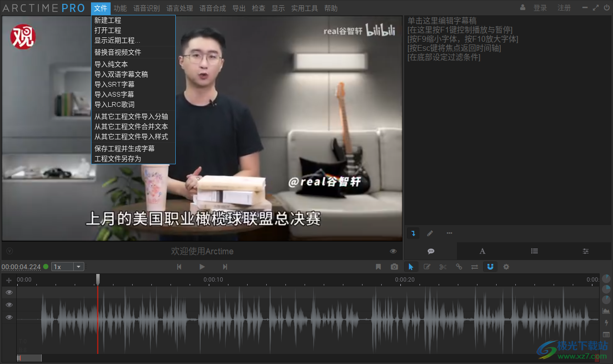Image resolution: width=613 pixels, height=364 pixels.
Task: Click the 00:00:04.224 timecode field
Action: tap(21, 267)
